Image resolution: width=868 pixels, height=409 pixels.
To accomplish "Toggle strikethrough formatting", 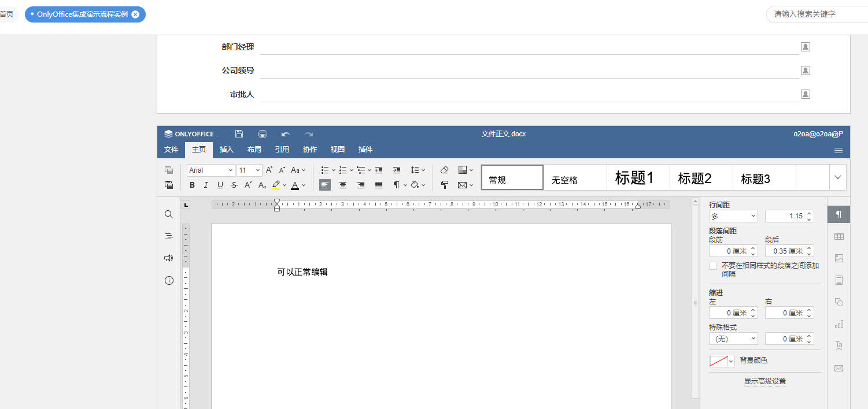I will click(234, 185).
